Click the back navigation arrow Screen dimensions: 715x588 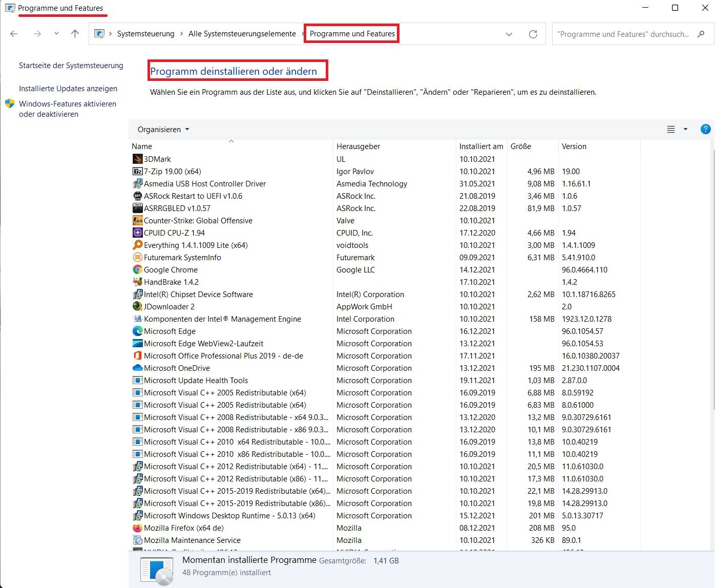[x=14, y=34]
